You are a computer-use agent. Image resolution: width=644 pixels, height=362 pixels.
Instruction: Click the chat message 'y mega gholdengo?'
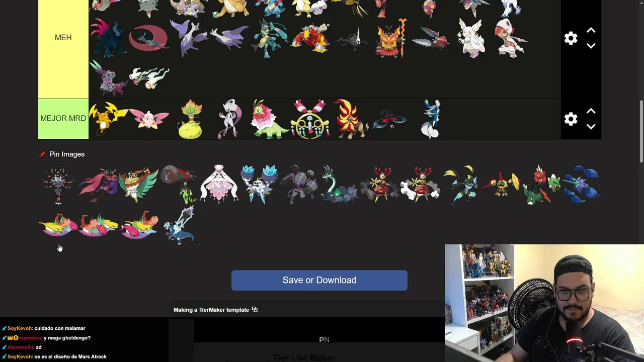pyautogui.click(x=67, y=338)
